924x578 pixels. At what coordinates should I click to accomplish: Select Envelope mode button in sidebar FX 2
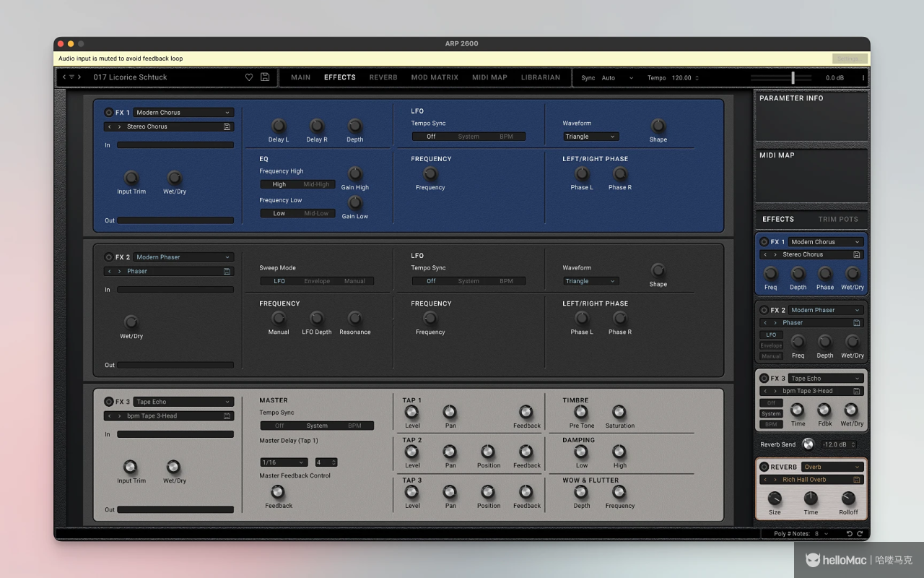(x=771, y=345)
